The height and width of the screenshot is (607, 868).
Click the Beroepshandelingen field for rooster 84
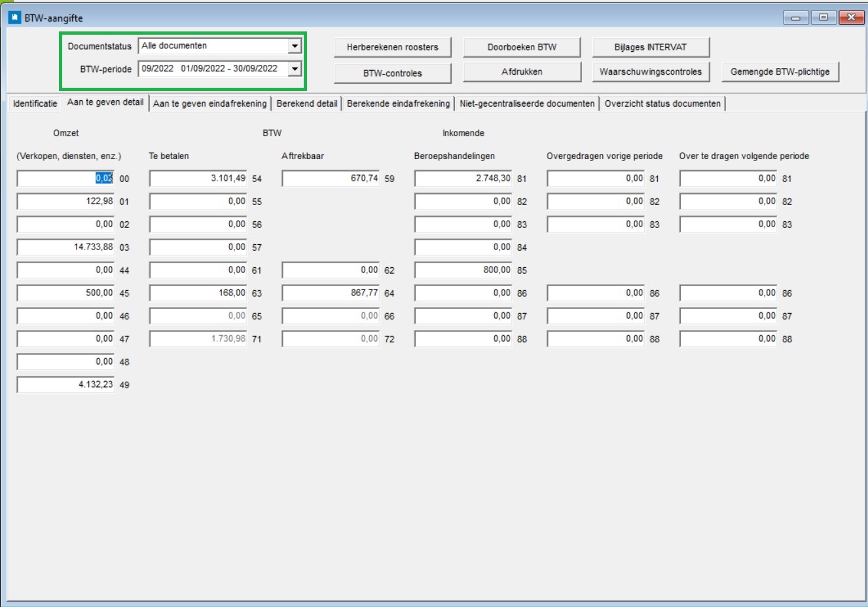[463, 247]
